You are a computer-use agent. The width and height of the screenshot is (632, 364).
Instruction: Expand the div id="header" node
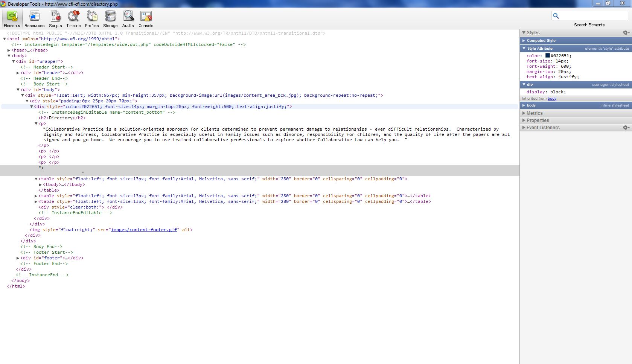point(18,73)
